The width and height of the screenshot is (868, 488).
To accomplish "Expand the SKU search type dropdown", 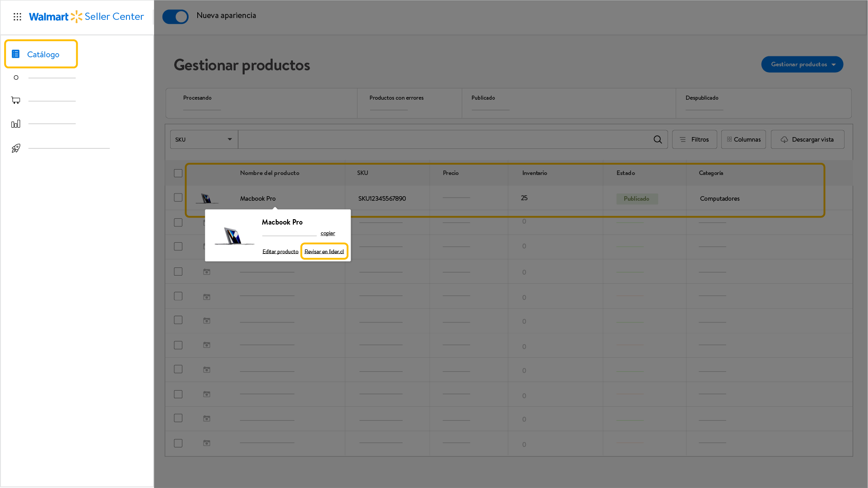I will (x=204, y=139).
